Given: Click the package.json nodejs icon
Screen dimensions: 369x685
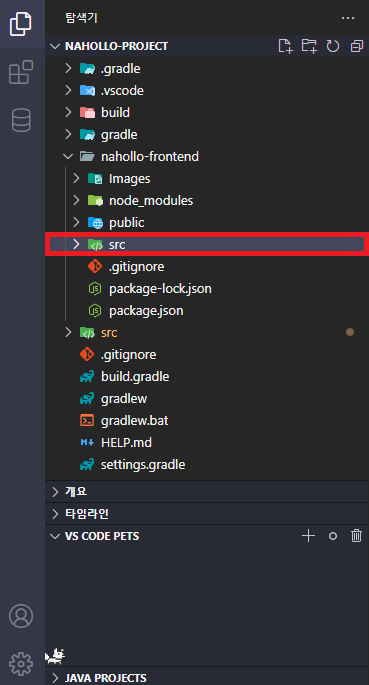Looking at the screenshot, I should click(x=95, y=311).
